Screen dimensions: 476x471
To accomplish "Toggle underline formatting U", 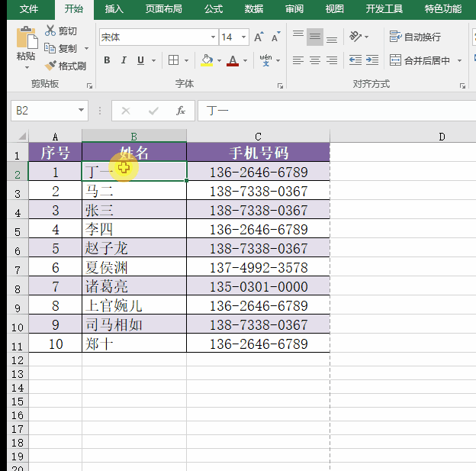I will (x=140, y=60).
